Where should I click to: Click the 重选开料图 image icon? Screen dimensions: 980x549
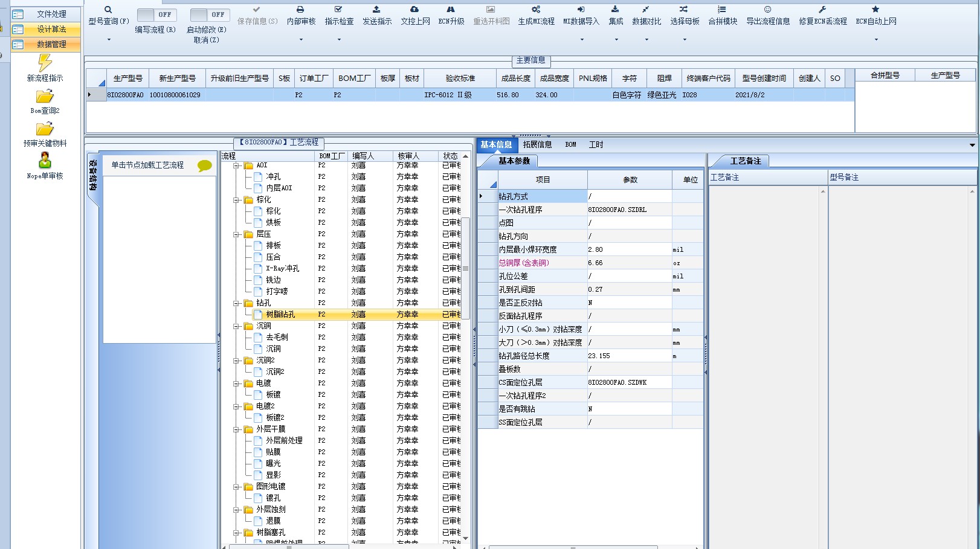tap(491, 10)
